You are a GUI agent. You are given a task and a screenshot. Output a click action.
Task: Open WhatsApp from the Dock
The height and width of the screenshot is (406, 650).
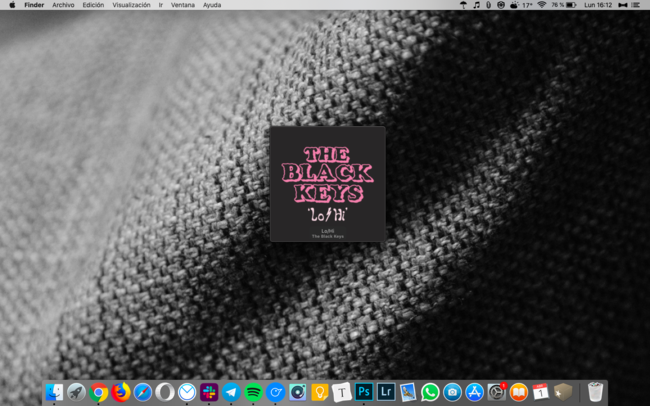430,392
